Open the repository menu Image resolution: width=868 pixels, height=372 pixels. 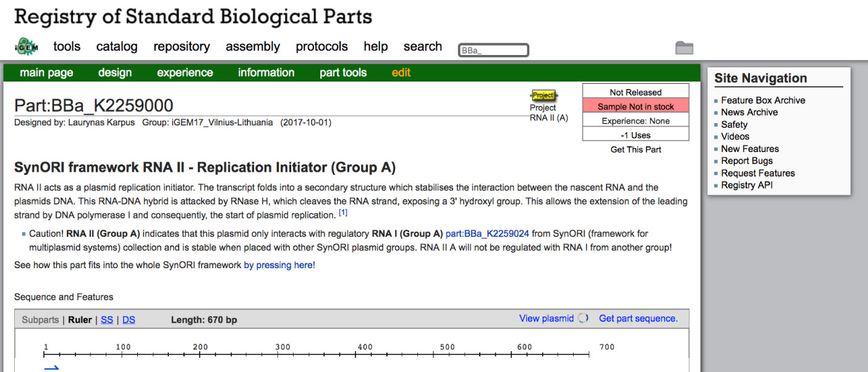[182, 47]
